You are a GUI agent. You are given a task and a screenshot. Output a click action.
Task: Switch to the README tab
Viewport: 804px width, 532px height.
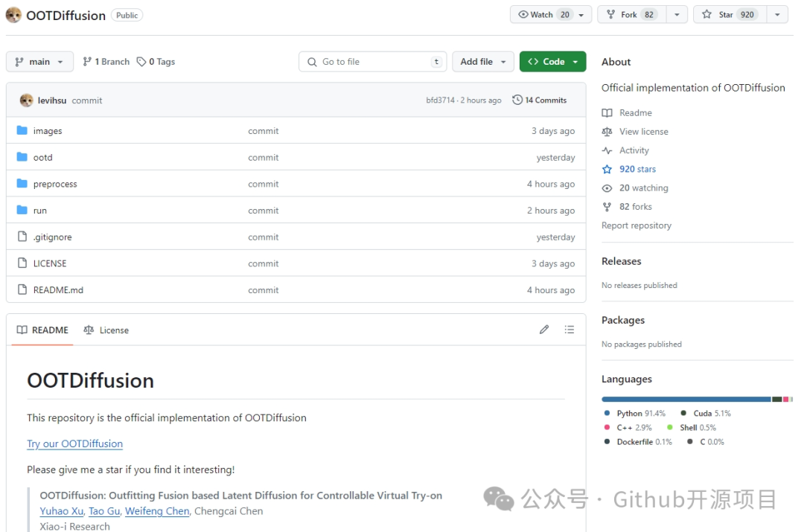(x=42, y=330)
